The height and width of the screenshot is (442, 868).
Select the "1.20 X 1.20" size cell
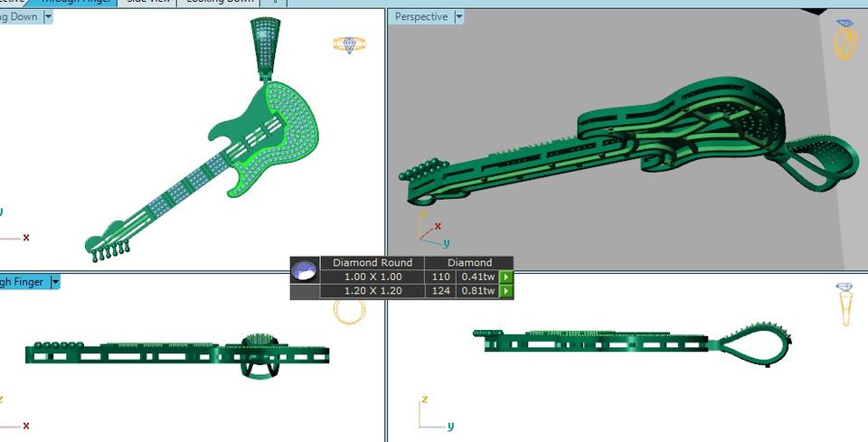coord(373,291)
